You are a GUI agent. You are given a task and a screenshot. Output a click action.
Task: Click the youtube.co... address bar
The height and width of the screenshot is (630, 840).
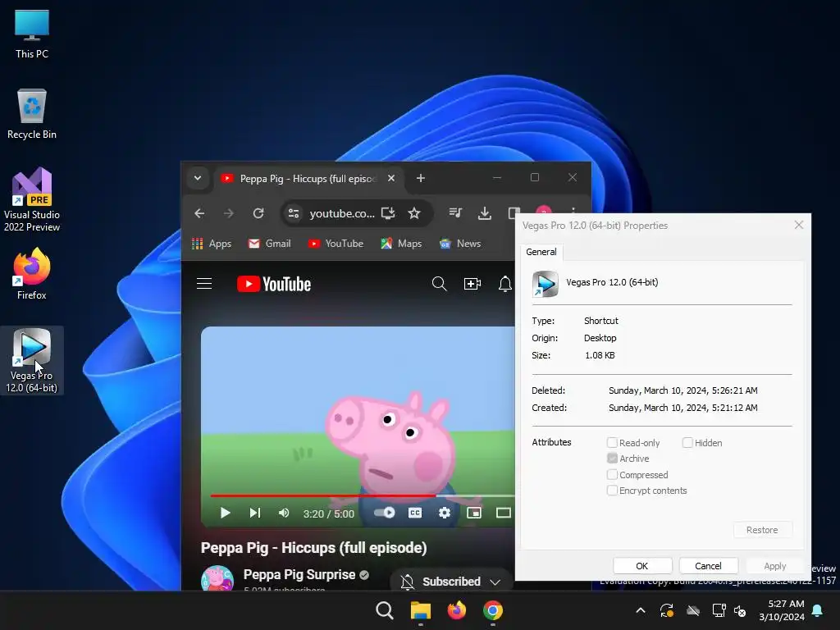tap(342, 213)
